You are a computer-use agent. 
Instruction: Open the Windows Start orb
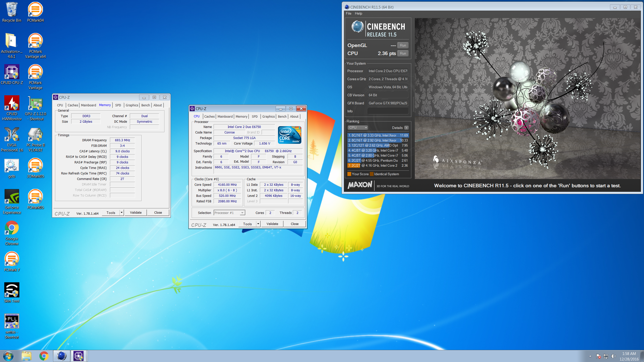click(8, 356)
